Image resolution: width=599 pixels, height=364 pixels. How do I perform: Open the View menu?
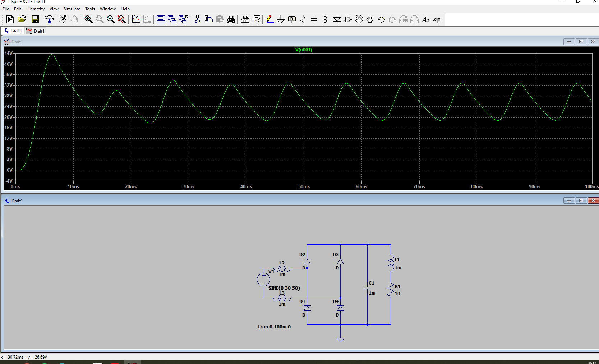(54, 9)
